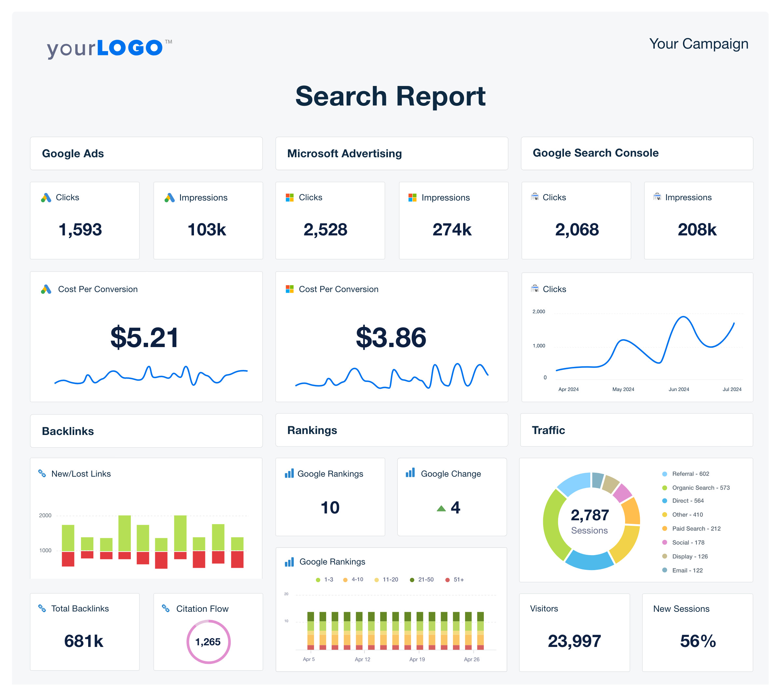Screen dimensions: 781x700
Task: Click the bar chart icon on the Google Rankings 10 card
Action: 289,473
